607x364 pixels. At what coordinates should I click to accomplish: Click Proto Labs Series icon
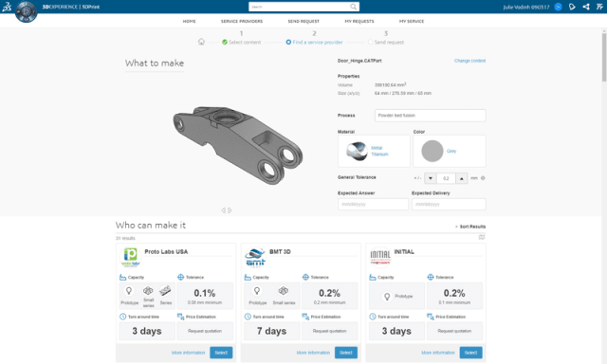pyautogui.click(x=165, y=290)
